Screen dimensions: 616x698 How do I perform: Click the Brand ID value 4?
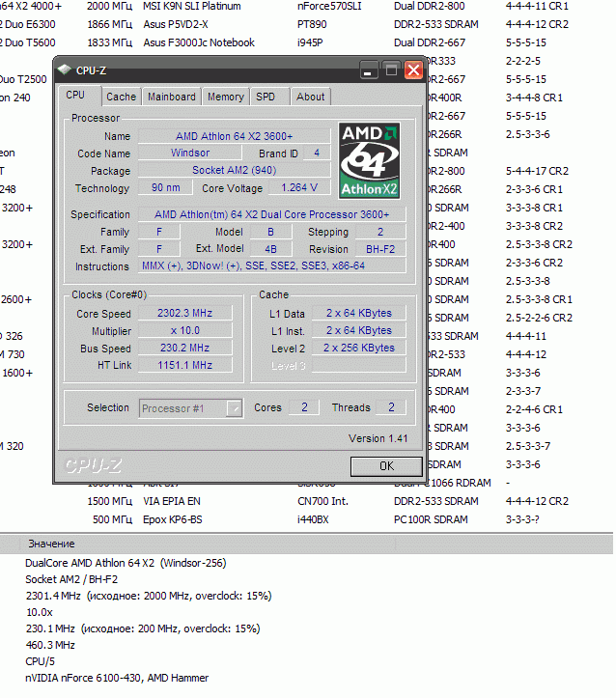pyautogui.click(x=317, y=153)
